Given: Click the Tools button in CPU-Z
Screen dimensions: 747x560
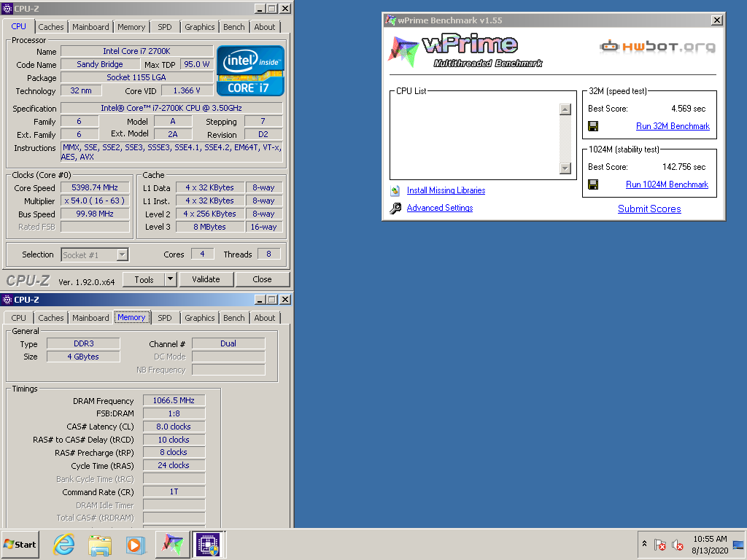Looking at the screenshot, I should pyautogui.click(x=144, y=279).
